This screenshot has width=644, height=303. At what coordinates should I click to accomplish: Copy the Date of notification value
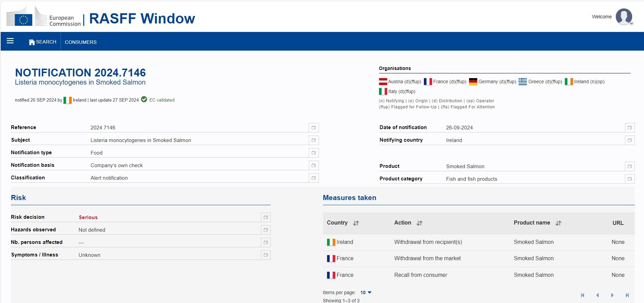[629, 128]
